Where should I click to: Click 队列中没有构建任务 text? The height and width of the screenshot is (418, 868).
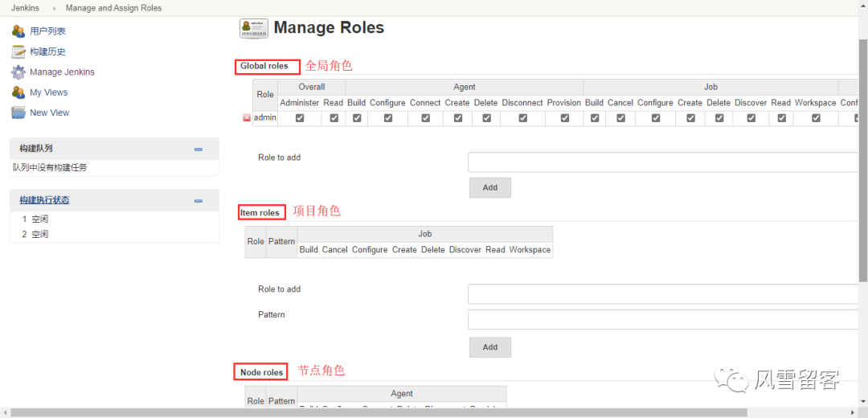point(50,168)
